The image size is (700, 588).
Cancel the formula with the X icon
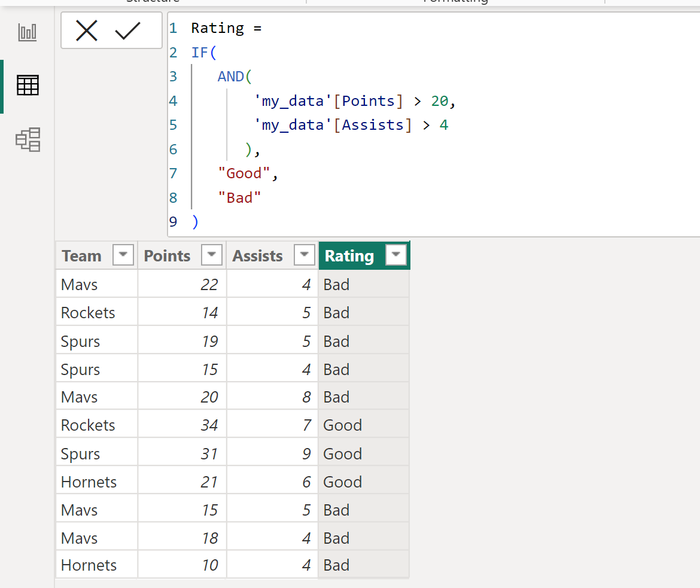pyautogui.click(x=87, y=31)
